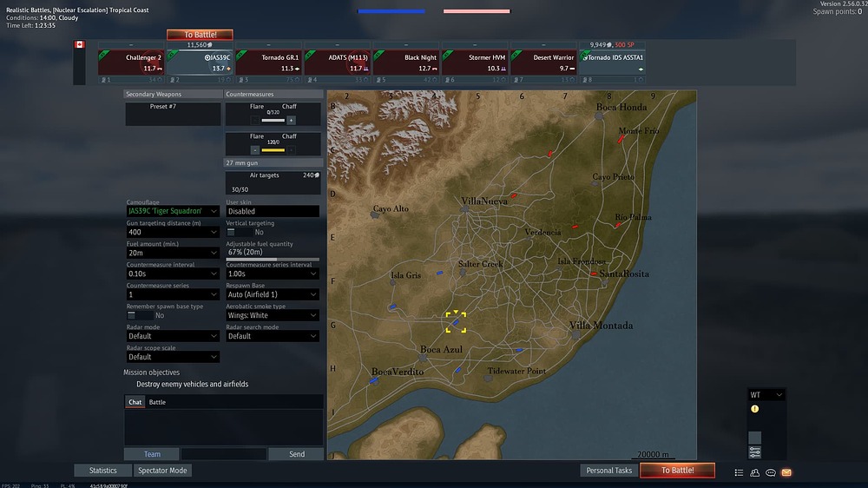The height and width of the screenshot is (488, 868).
Task: Click the Tidewater Point town marker
Action: [488, 379]
